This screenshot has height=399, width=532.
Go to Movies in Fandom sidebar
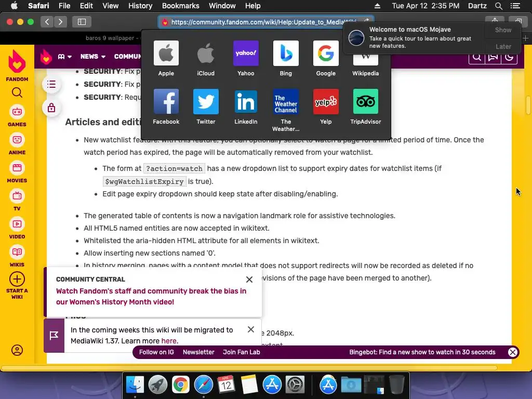(x=17, y=172)
